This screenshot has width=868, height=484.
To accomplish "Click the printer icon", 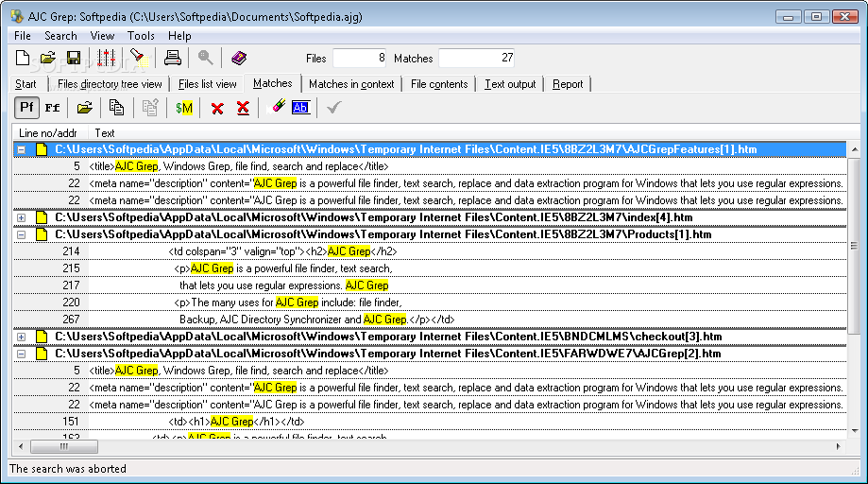I will 172,58.
